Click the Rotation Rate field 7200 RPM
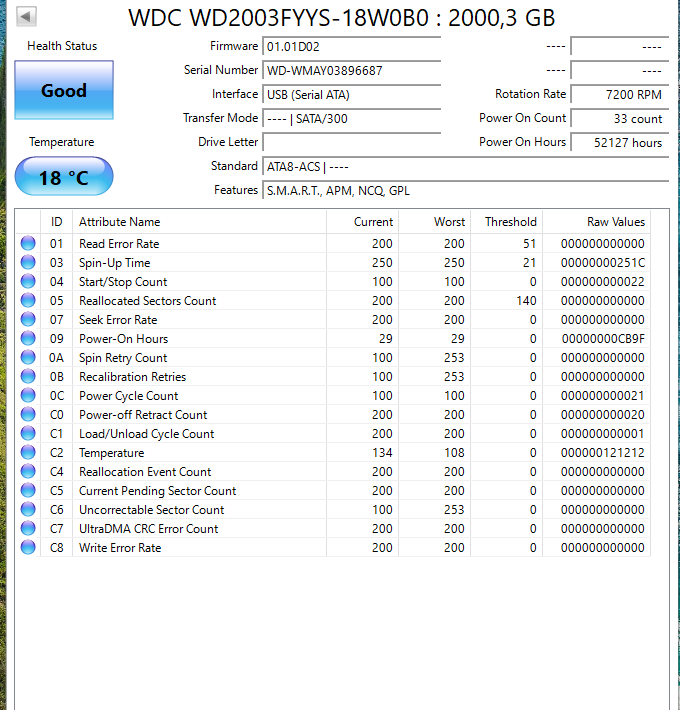 [620, 95]
